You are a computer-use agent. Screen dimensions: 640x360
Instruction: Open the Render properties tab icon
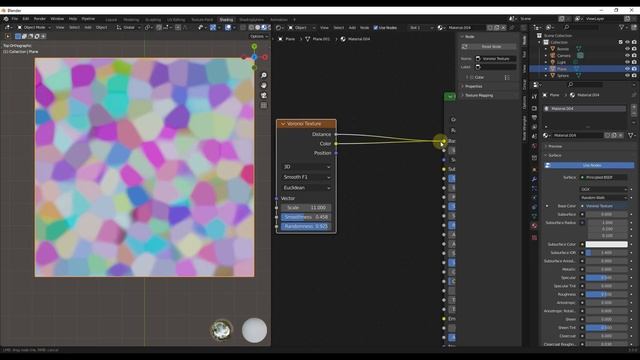point(534,108)
